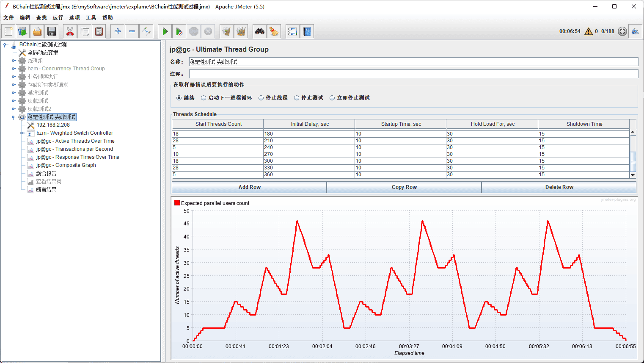Click the 注释 comment input field

[x=413, y=74]
